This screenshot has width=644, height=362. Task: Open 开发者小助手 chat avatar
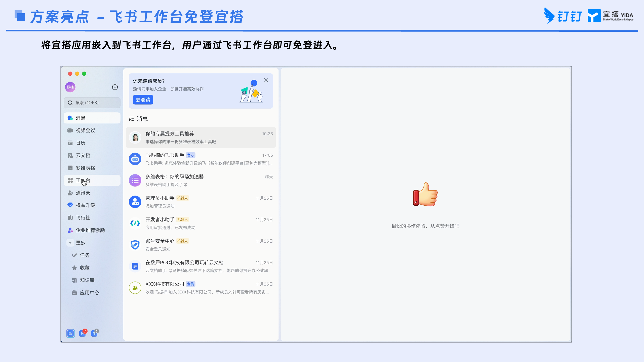(135, 223)
